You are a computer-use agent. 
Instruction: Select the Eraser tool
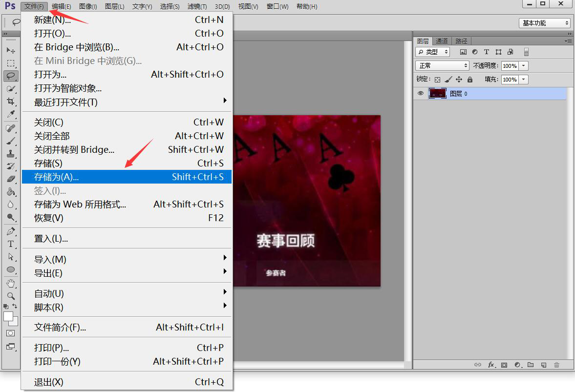coord(11,179)
